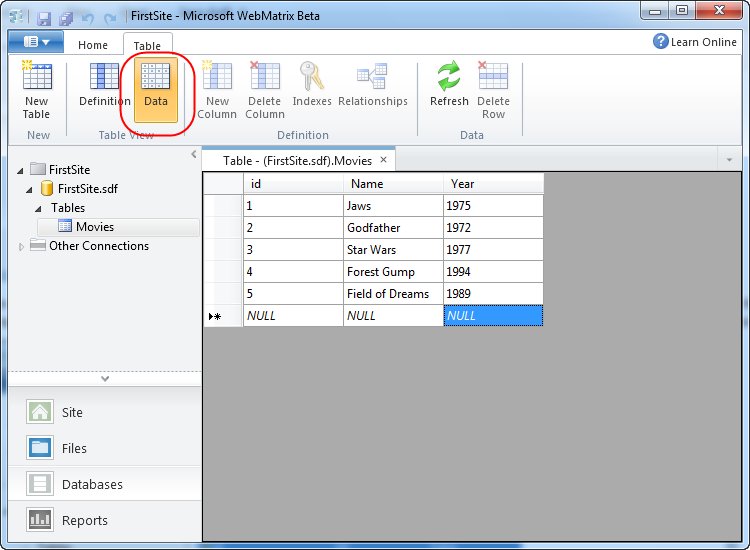Select the row header for Jaws row
Screen dimensions: 750x550
tap(223, 206)
